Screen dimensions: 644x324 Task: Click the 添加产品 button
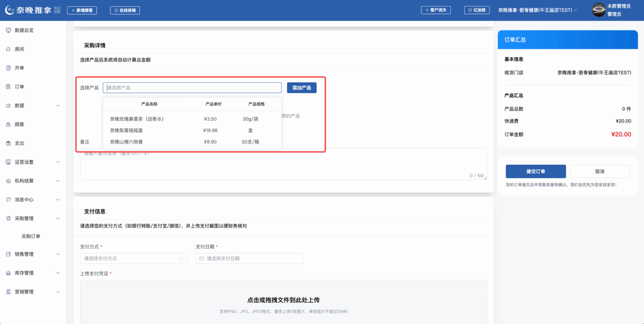pyautogui.click(x=301, y=87)
